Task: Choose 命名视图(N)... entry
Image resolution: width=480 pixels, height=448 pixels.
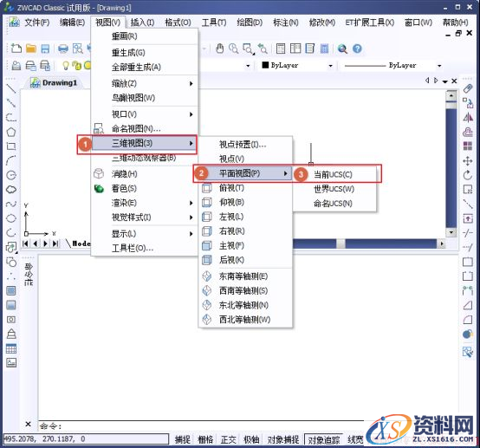Action: [145, 128]
